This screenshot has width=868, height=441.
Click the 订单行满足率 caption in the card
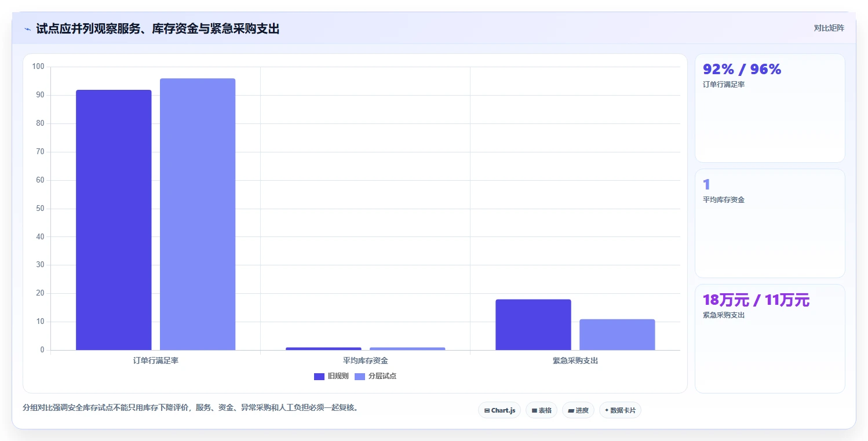tap(724, 85)
